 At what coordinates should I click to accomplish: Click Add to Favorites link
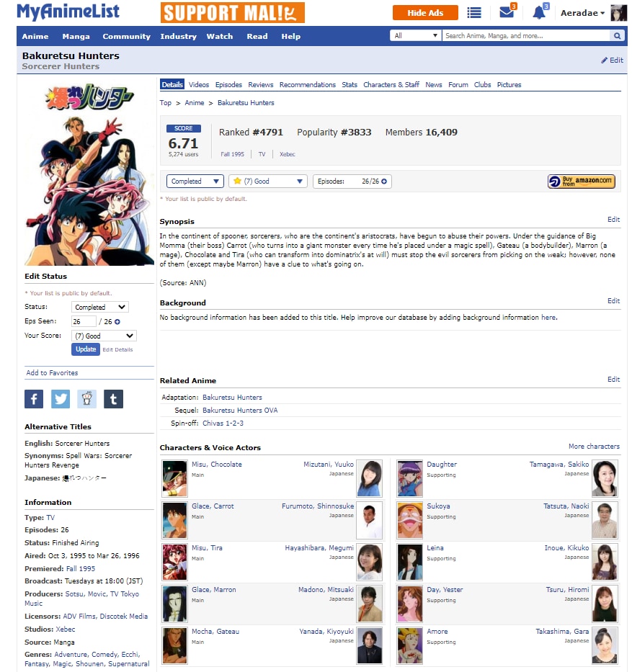coord(52,373)
